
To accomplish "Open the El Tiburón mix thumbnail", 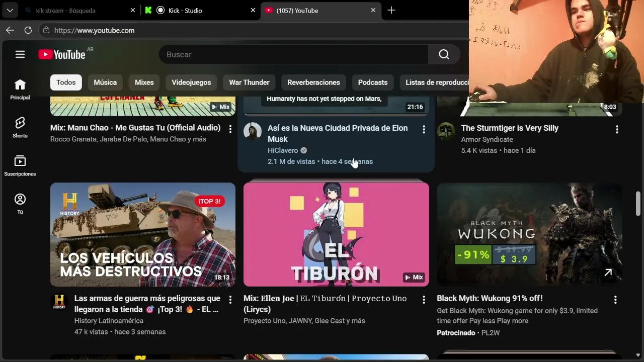I will (336, 234).
